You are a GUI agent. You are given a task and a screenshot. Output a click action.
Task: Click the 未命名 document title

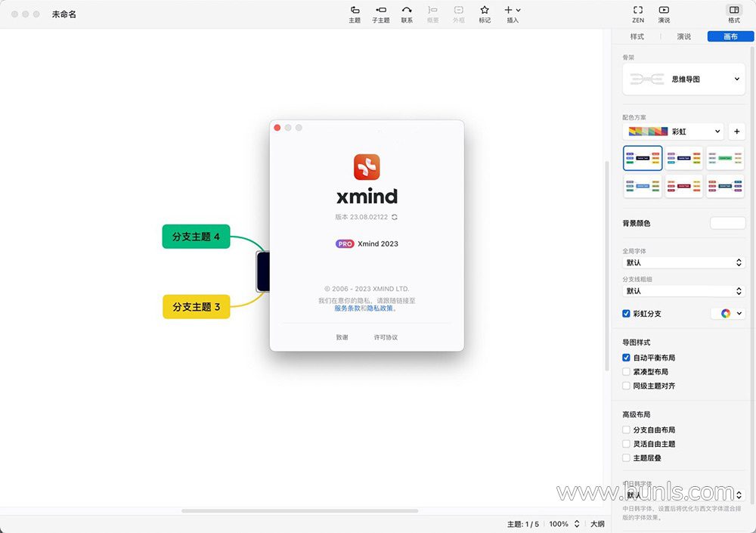(x=64, y=14)
